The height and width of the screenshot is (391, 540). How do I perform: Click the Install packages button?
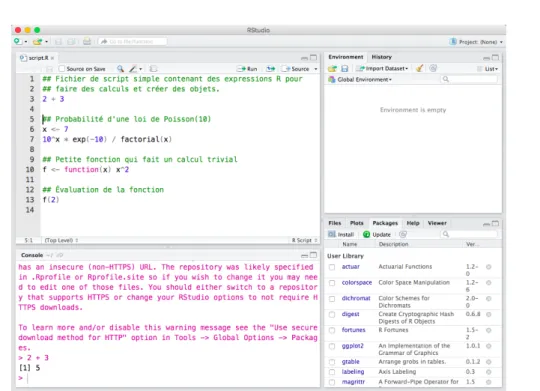[x=341, y=234]
